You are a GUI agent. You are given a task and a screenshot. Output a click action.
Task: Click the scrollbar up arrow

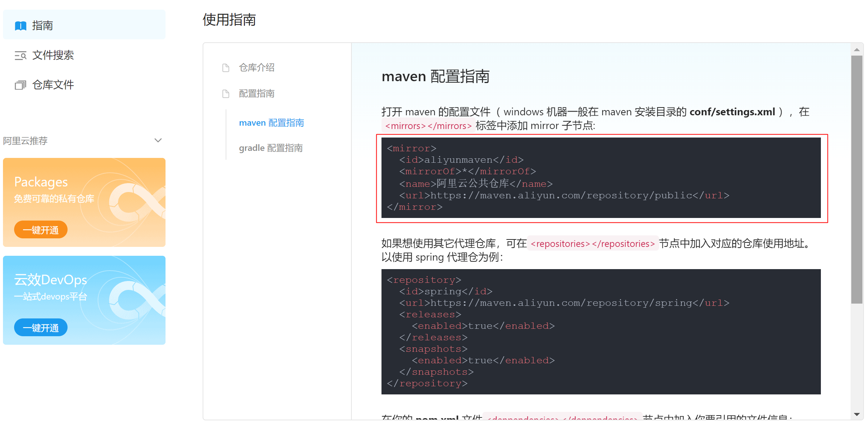pyautogui.click(x=856, y=50)
